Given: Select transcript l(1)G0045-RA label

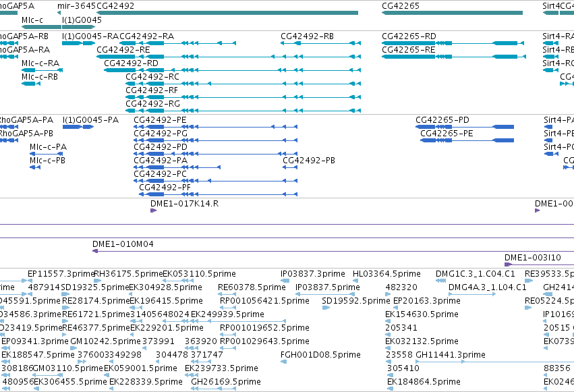Looking at the screenshot, I should coord(90,36).
